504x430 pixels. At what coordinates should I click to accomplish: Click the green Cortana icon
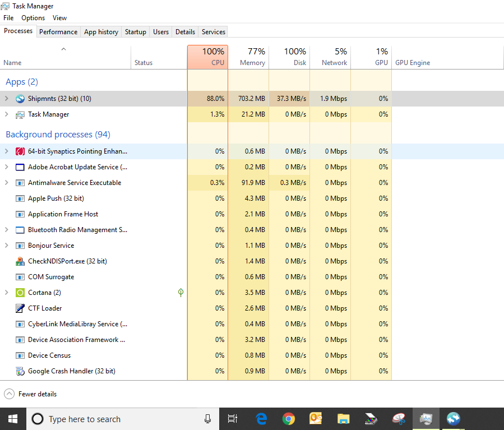pyautogui.click(x=20, y=293)
